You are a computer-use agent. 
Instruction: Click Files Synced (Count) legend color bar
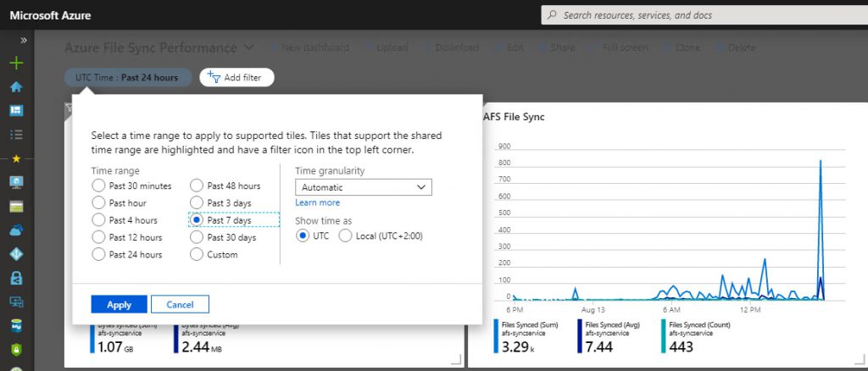663,335
